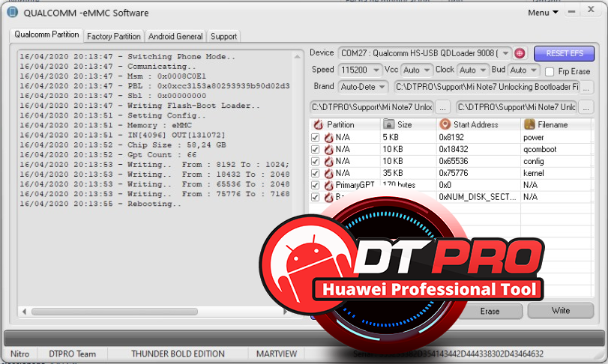The width and height of the screenshot is (608, 364).
Task: Uncheck the power partition checkbox
Action: click(315, 138)
